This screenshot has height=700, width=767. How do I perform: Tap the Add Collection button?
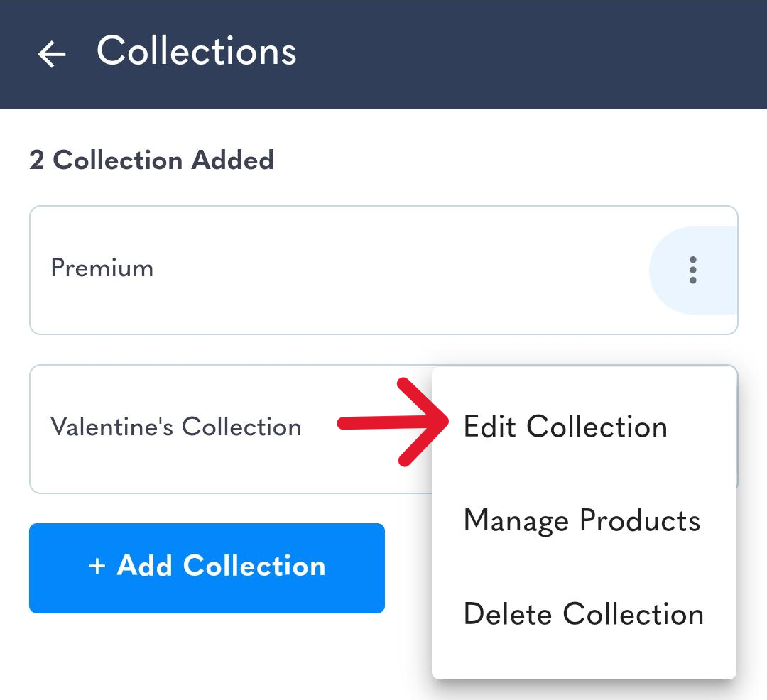click(x=207, y=568)
